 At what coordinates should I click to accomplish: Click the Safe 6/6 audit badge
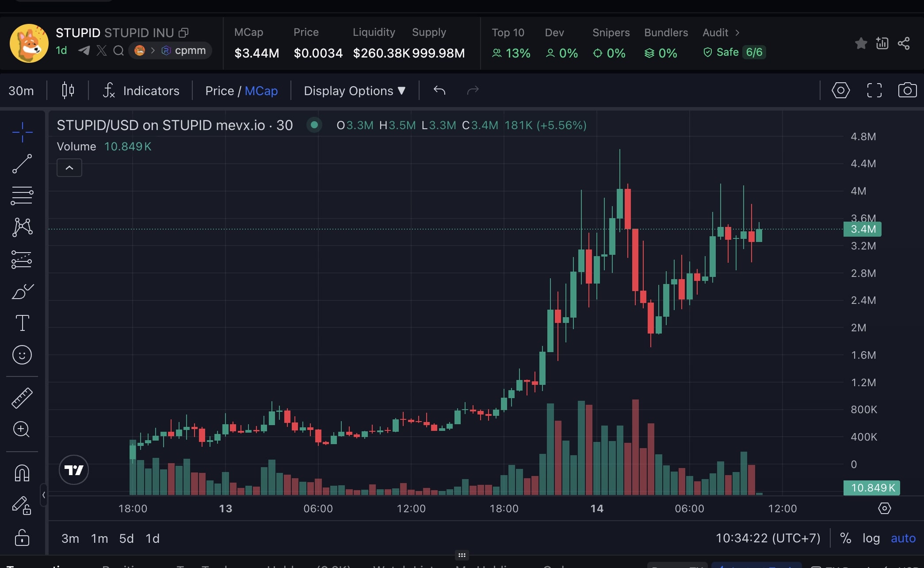[734, 53]
